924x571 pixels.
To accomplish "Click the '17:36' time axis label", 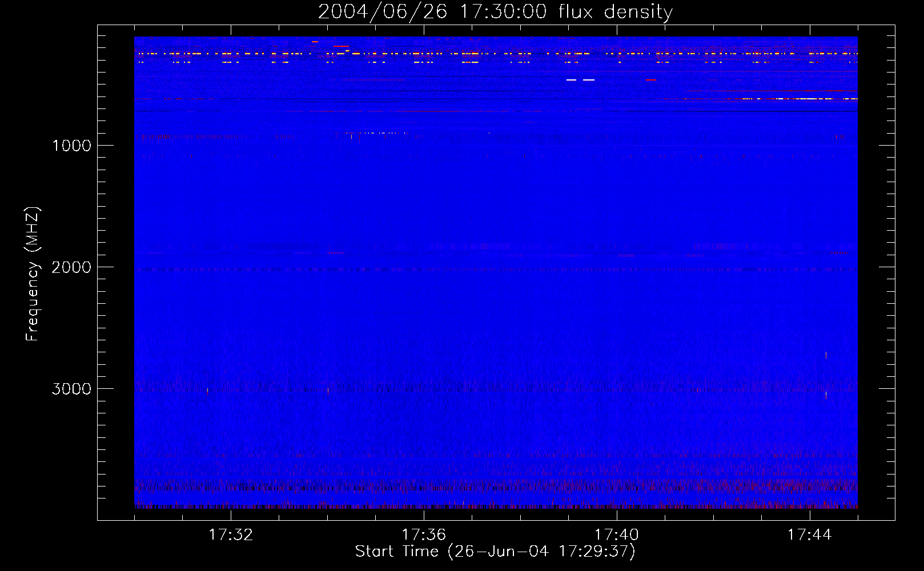I will coord(424,535).
